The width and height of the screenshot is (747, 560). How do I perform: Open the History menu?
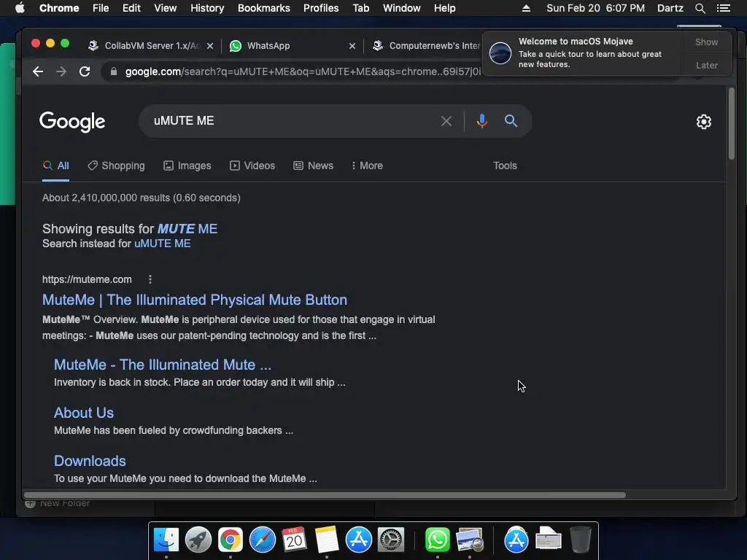click(207, 8)
